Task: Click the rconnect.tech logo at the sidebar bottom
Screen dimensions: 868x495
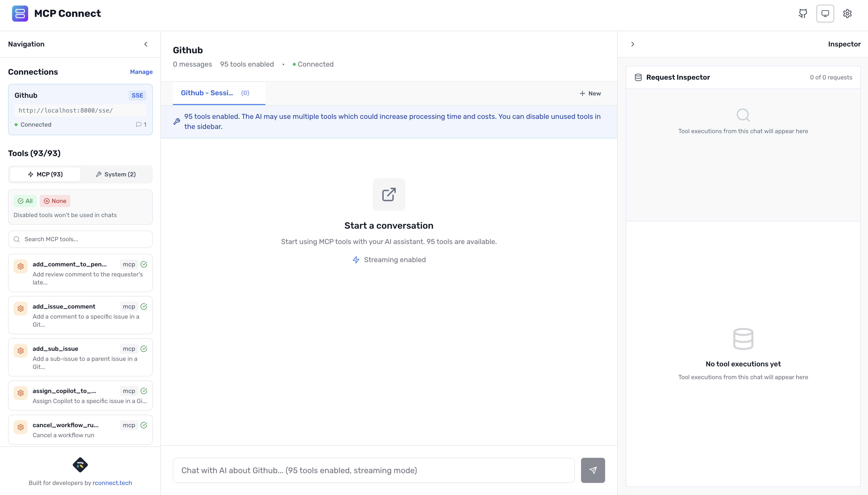Action: point(80,465)
